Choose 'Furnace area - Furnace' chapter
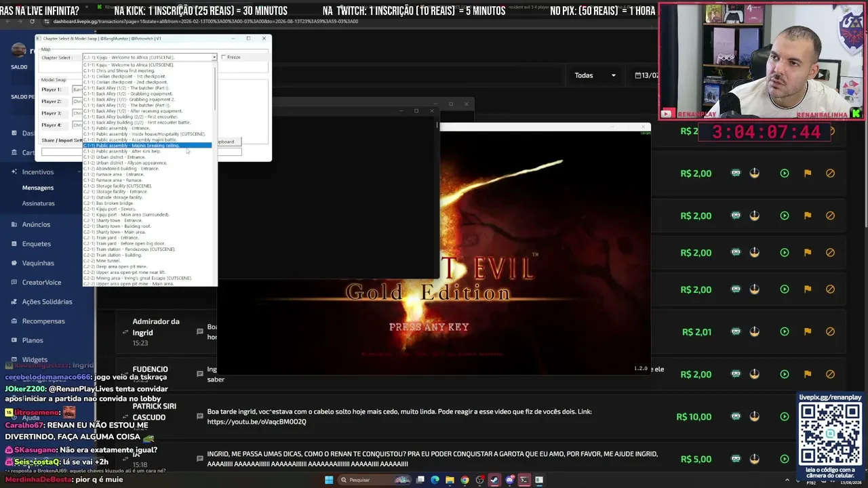 147,180
